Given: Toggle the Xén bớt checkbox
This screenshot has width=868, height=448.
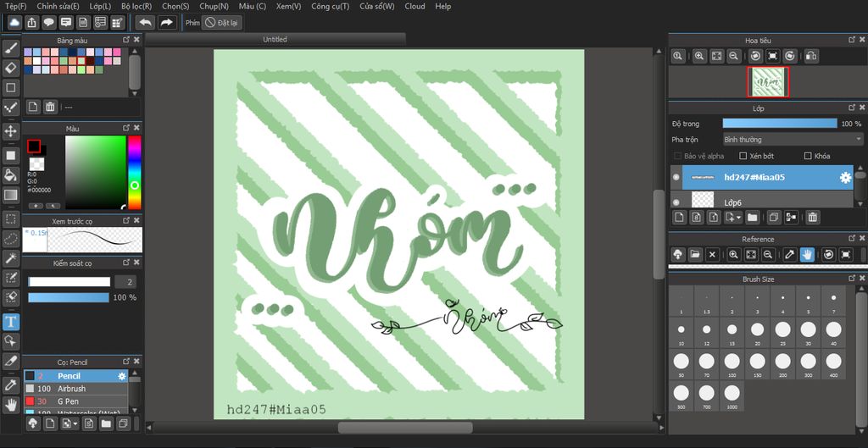Looking at the screenshot, I should click(743, 156).
